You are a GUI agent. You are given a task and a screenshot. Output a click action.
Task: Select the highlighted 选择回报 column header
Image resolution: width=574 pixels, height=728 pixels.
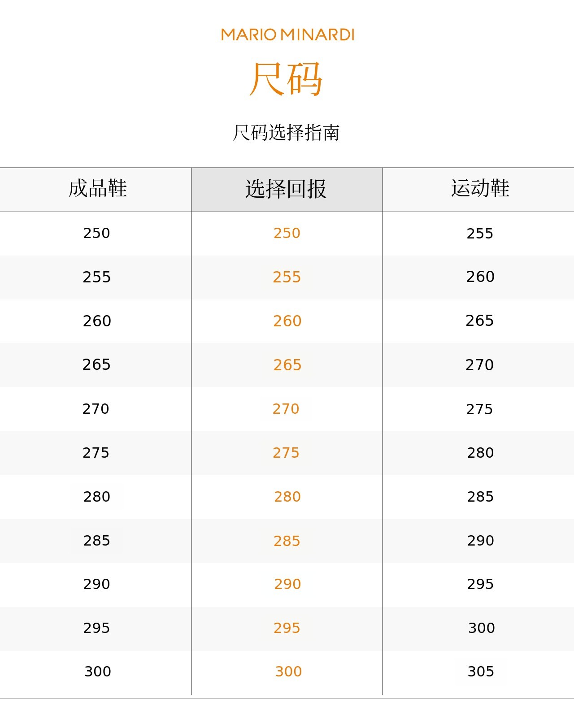tap(286, 189)
